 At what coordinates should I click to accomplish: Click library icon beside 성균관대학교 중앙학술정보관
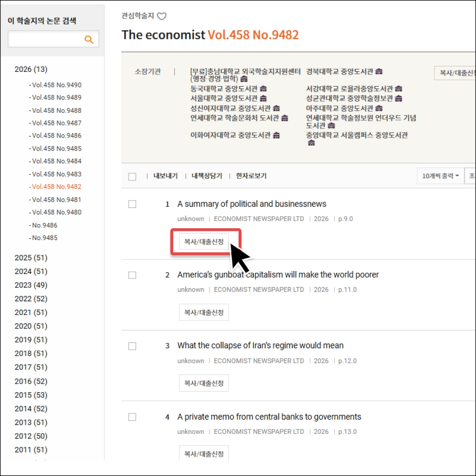tap(398, 99)
